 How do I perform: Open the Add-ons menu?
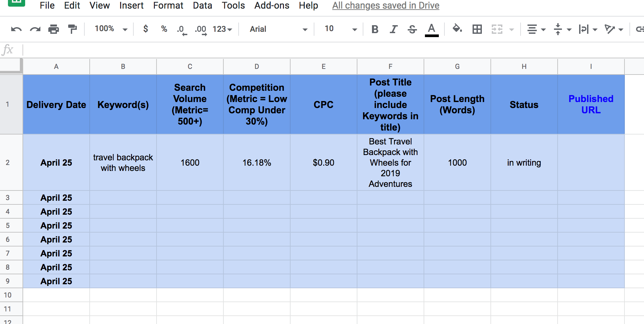(x=272, y=6)
